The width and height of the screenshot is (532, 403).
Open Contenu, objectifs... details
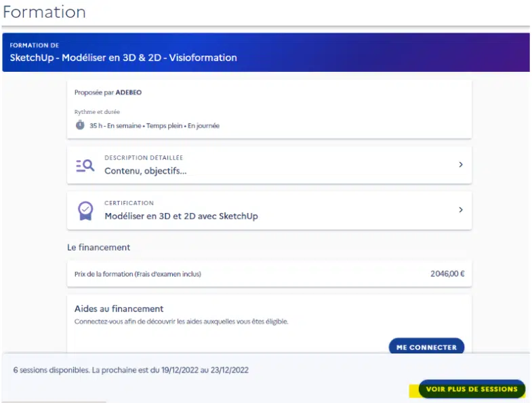point(270,165)
